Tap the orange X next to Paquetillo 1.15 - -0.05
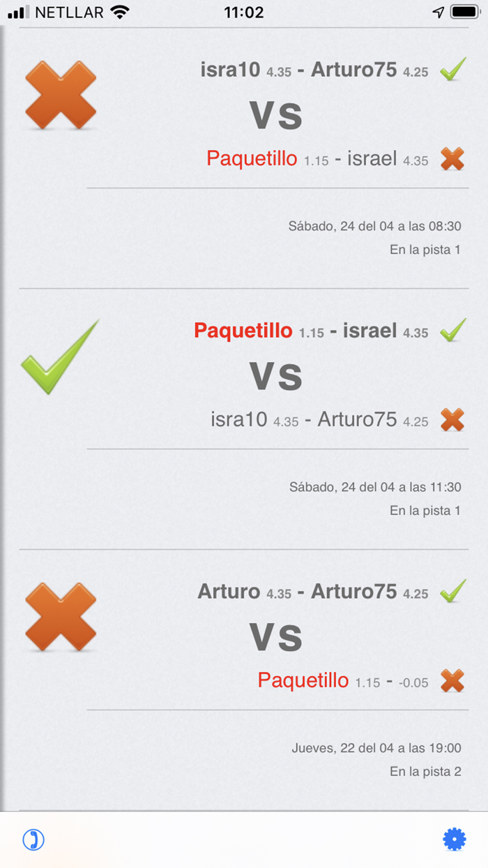 [x=452, y=681]
